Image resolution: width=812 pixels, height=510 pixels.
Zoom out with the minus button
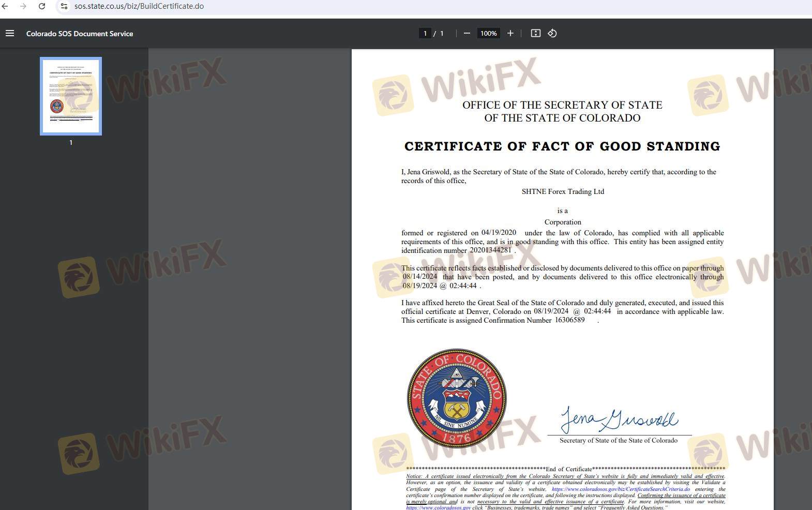click(x=467, y=33)
